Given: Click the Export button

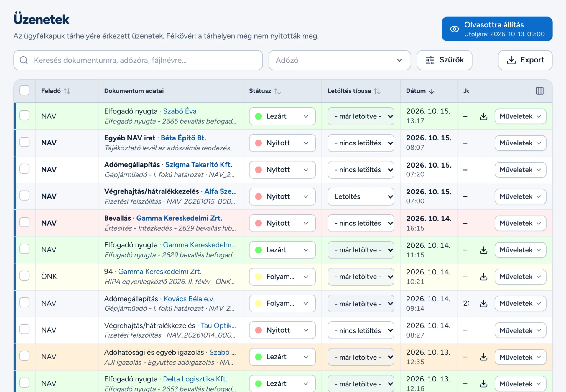Looking at the screenshot, I should point(525,60).
